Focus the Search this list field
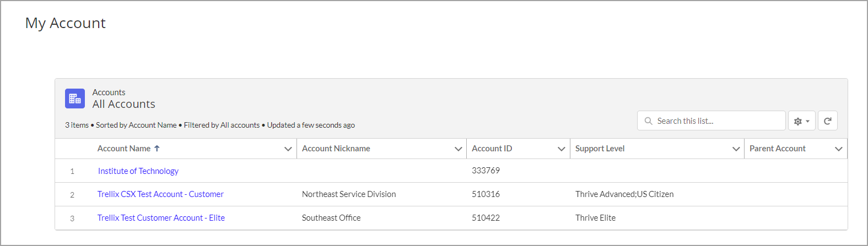The width and height of the screenshot is (868, 246). point(711,121)
